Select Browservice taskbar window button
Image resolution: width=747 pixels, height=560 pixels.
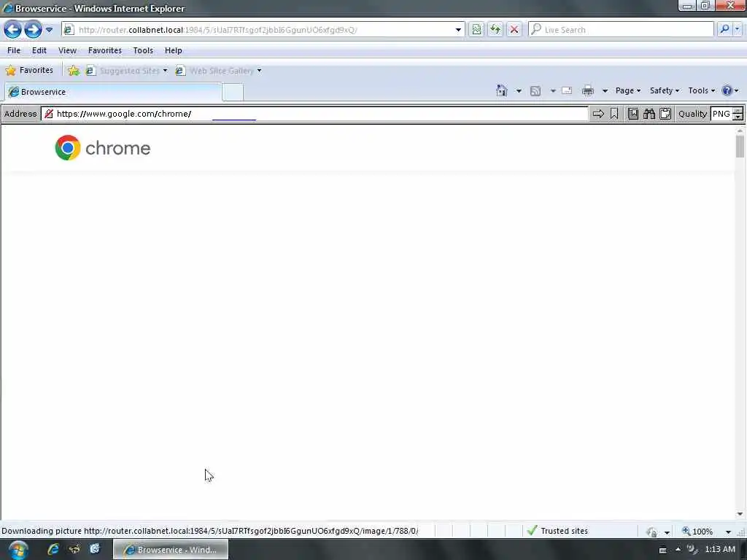[171, 550]
